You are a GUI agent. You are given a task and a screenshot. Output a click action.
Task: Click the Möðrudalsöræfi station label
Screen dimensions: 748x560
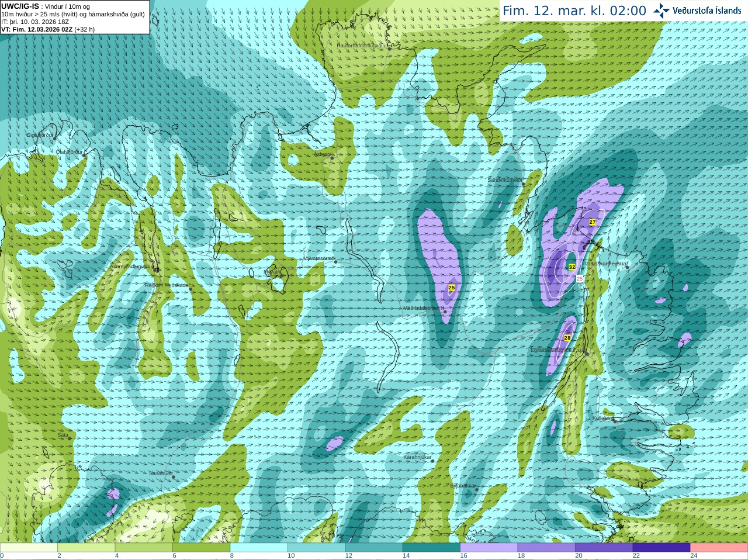424,308
